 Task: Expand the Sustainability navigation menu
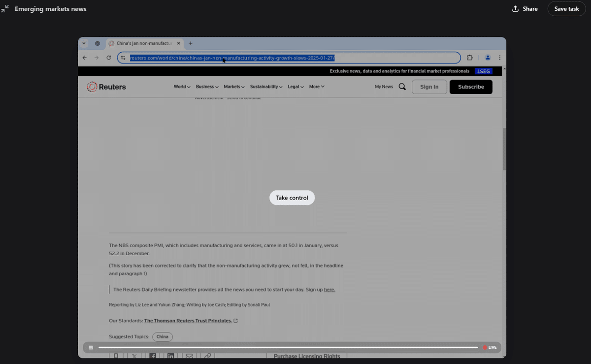pyautogui.click(x=266, y=87)
